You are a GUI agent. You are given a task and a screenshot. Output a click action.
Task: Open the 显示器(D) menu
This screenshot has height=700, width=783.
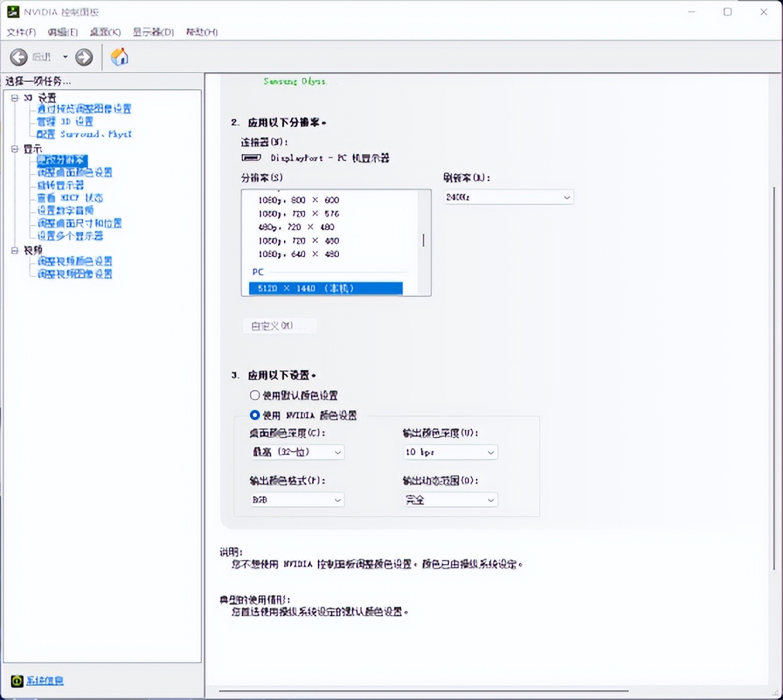[153, 32]
